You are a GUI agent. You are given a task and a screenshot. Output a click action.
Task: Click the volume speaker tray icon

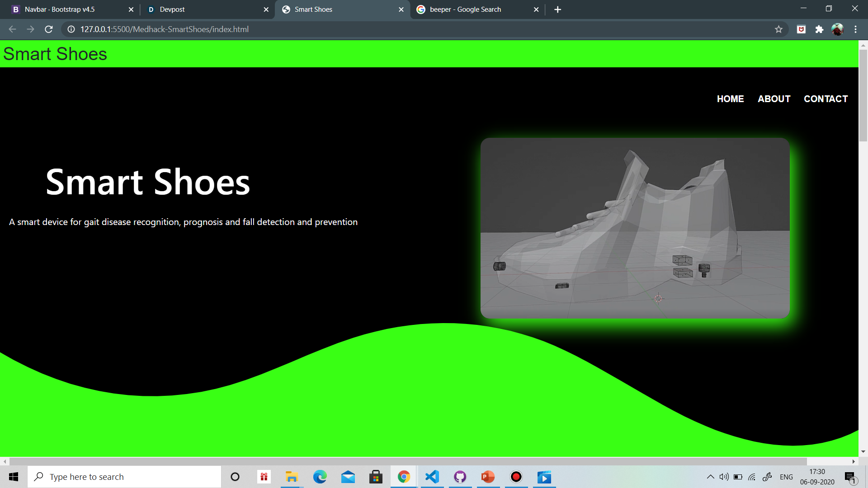coord(724,477)
